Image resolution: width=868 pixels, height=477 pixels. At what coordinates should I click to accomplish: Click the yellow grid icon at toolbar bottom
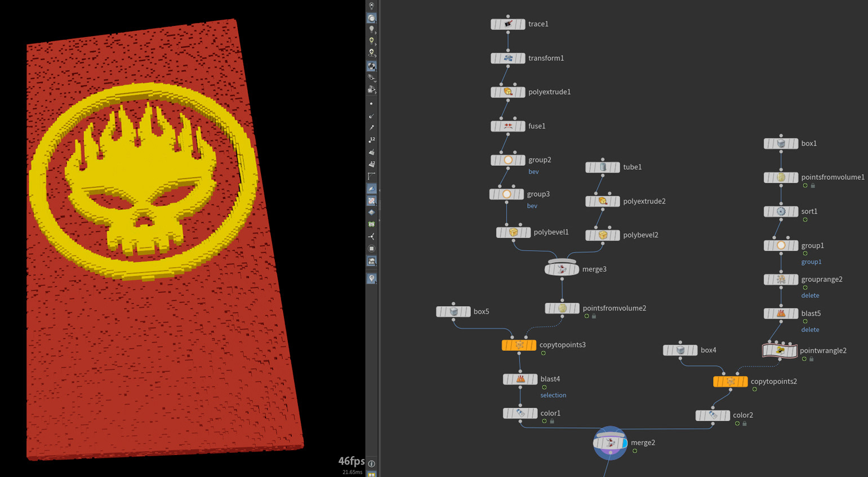point(372,474)
